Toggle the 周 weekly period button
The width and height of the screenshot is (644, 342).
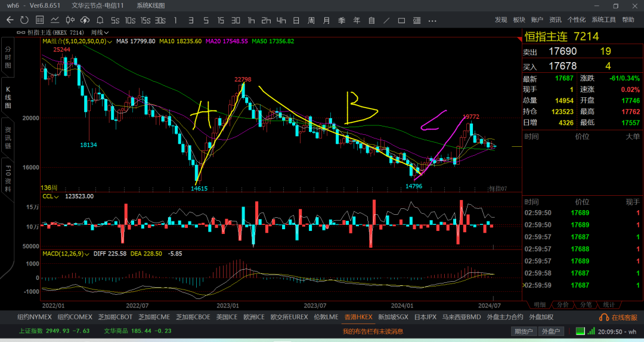pyautogui.click(x=311, y=20)
